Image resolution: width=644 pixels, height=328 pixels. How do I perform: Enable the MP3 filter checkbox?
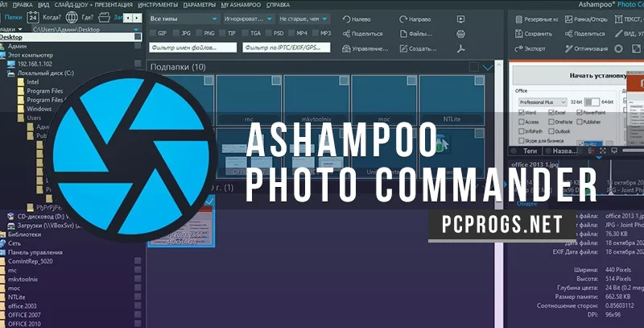pyautogui.click(x=316, y=33)
